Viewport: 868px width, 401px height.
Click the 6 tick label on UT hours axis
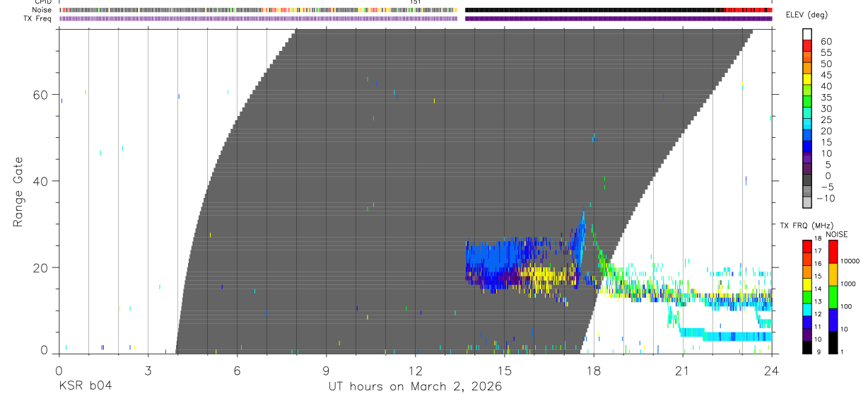click(237, 371)
